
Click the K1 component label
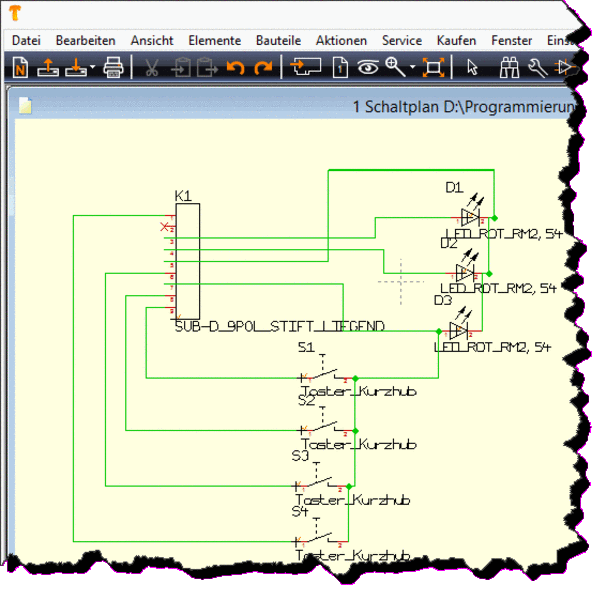pos(183,196)
